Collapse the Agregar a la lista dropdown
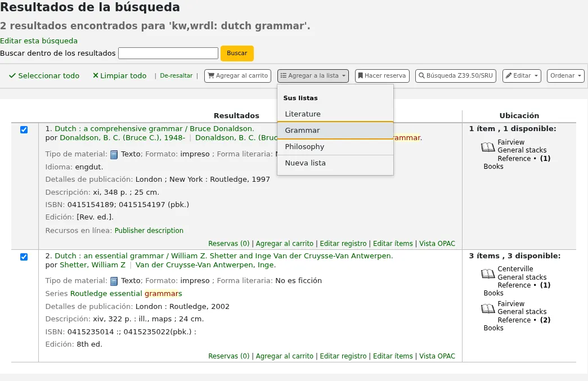588x381 pixels. [x=313, y=76]
